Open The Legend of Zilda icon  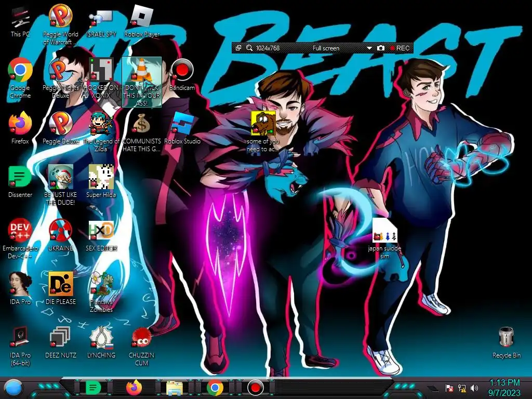(101, 132)
